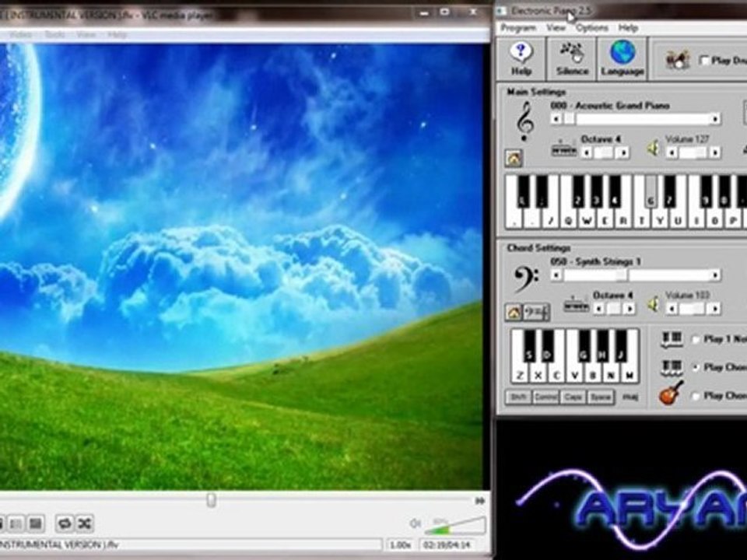Raise Main volume 127 with right arrow
This screenshot has width=747, height=560.
click(x=715, y=152)
